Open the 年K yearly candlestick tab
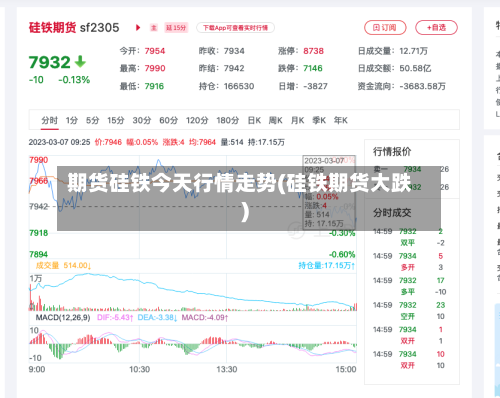This screenshot has width=500, height=398. tap(341, 120)
